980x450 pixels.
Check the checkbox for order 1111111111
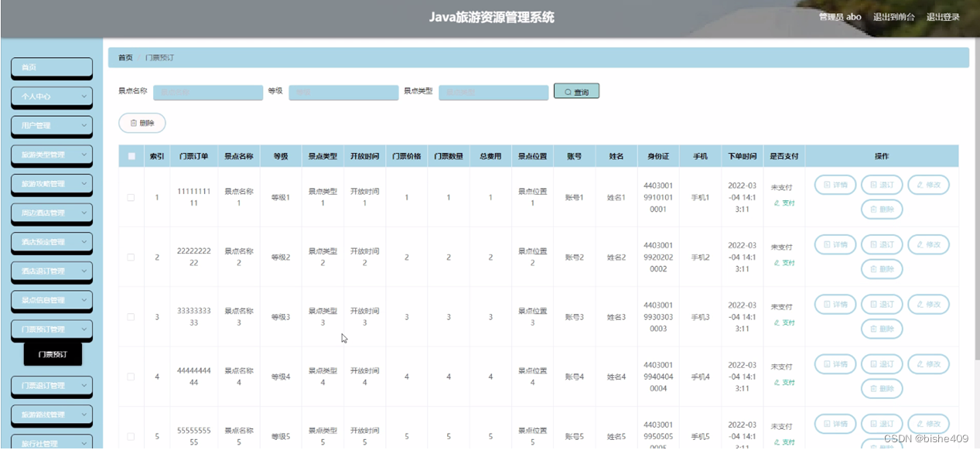point(131,197)
